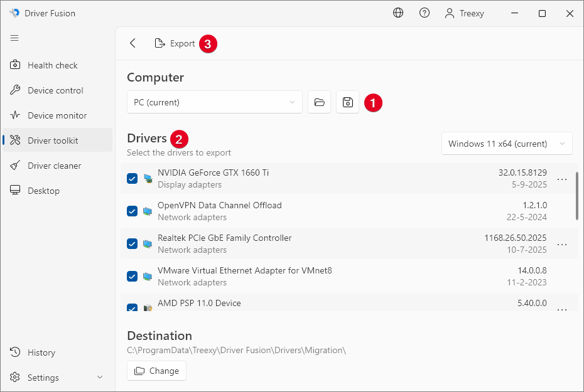Viewport: 584px width, 392px height.
Task: Click the drivers list scrollbar
Action: (577, 196)
